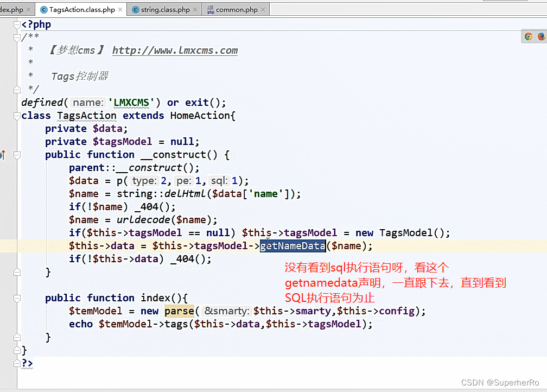
Task: Switch to the string.class.php tab
Action: [165, 9]
